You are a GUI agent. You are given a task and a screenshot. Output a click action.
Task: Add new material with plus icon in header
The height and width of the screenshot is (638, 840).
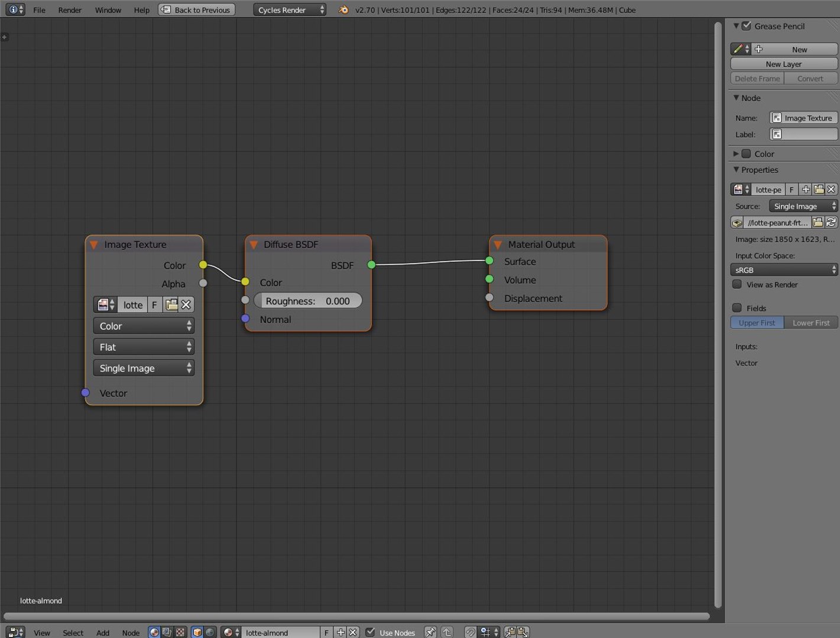[340, 632]
